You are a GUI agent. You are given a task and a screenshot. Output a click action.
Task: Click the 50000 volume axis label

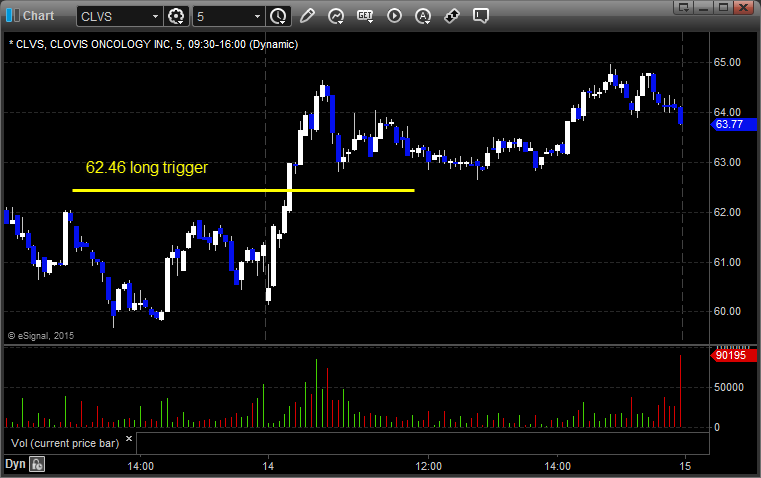729,387
